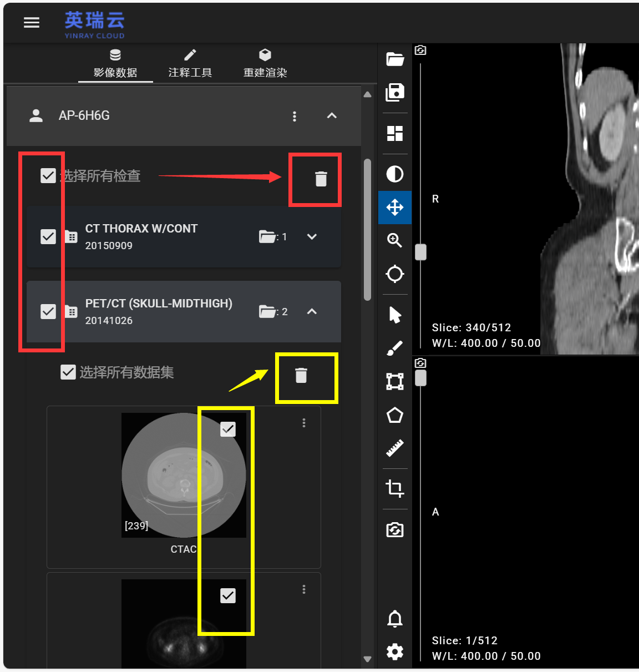639x672 pixels.
Task: Select the paint brush tool
Action: coord(395,348)
